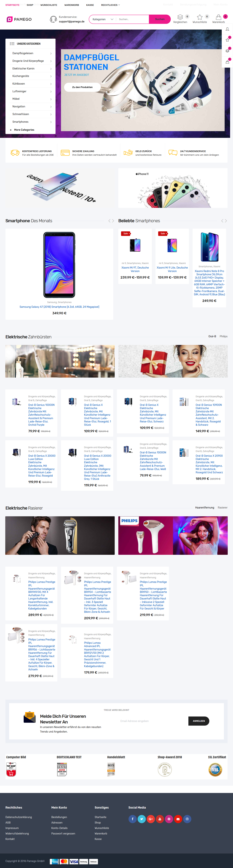The height and width of the screenshot is (868, 233).
Task: Click the Google Plus social media icon
Action: (x=151, y=819)
